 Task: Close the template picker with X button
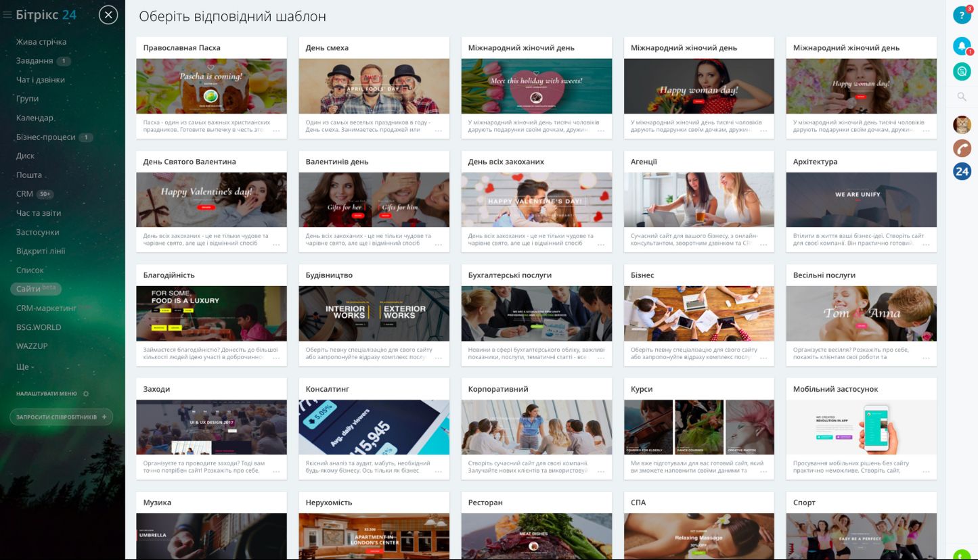click(108, 15)
